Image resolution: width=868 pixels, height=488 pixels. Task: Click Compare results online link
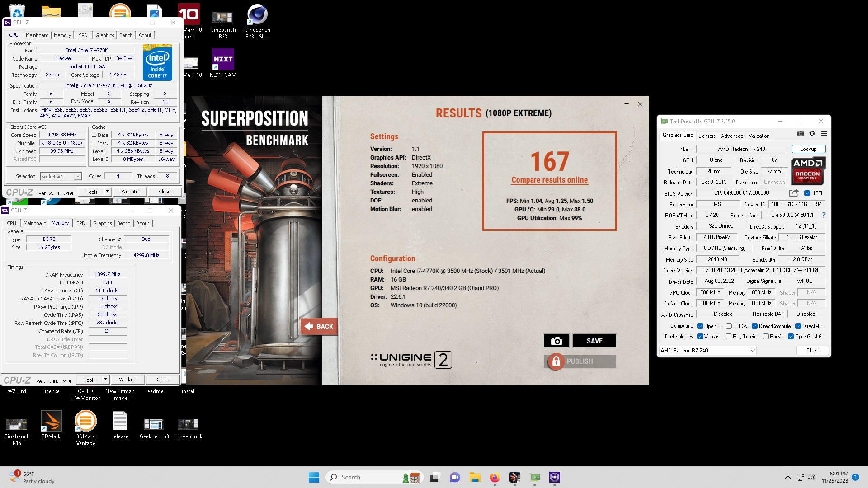pos(549,180)
